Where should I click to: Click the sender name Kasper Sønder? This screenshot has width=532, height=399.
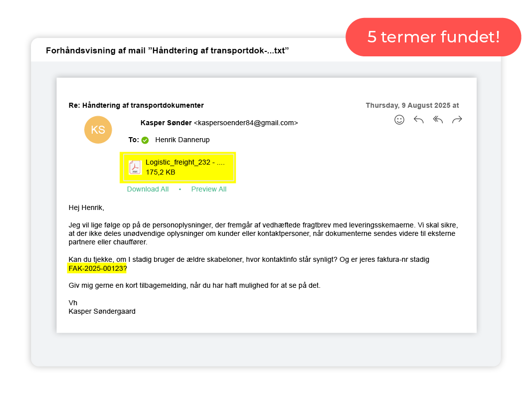pyautogui.click(x=166, y=123)
